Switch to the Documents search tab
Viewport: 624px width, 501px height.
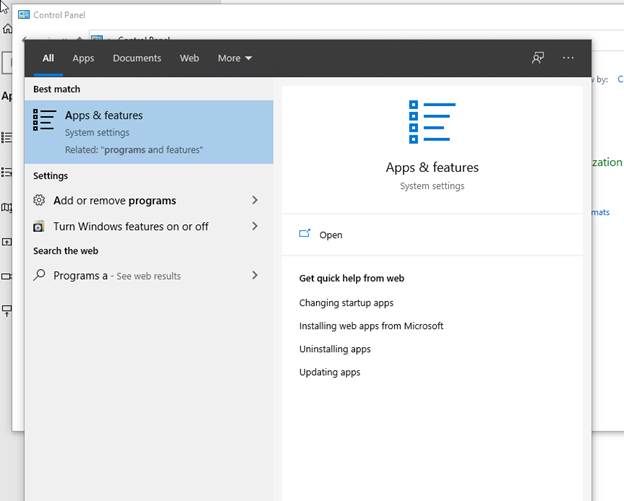point(137,58)
